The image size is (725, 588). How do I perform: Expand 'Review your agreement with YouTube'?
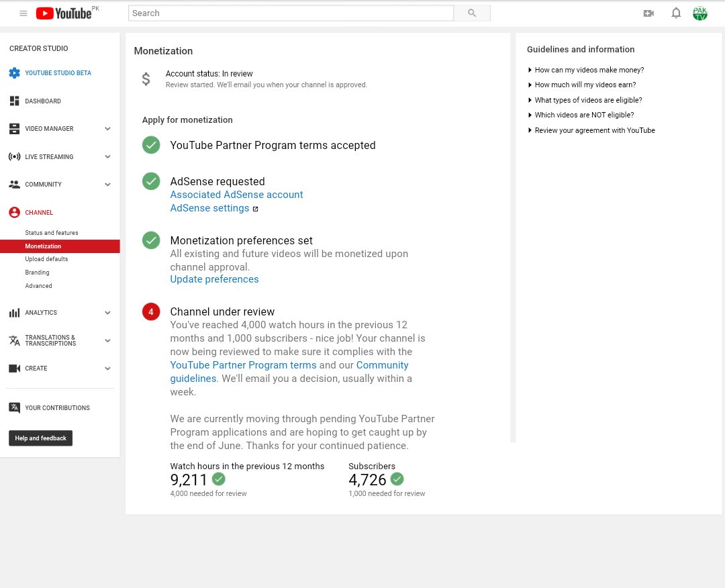[x=591, y=130]
